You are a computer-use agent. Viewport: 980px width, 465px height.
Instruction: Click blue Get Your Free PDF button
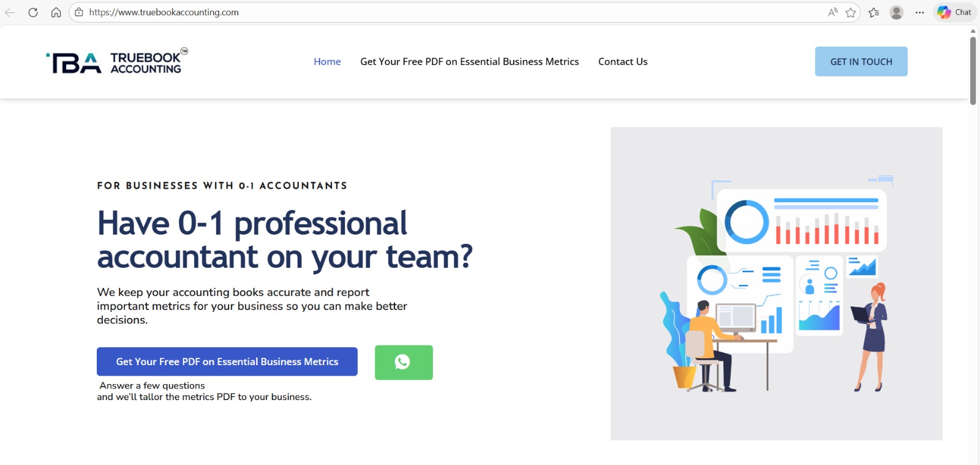tap(227, 361)
